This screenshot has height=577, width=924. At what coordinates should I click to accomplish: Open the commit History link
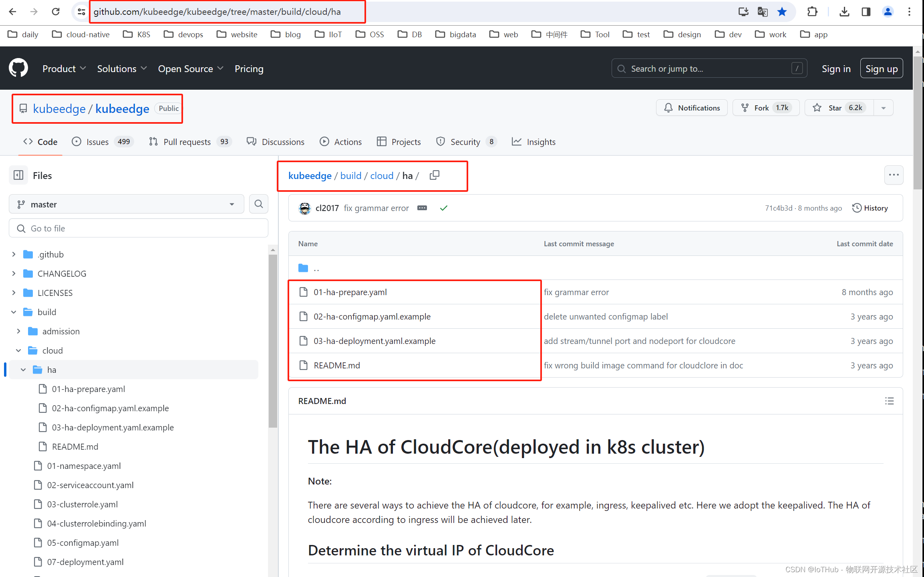pyautogui.click(x=870, y=208)
